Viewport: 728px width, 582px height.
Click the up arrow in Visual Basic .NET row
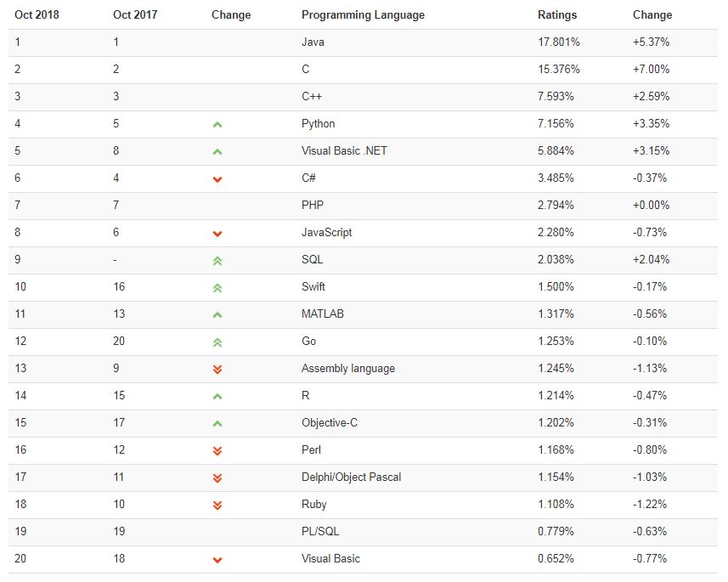click(217, 151)
